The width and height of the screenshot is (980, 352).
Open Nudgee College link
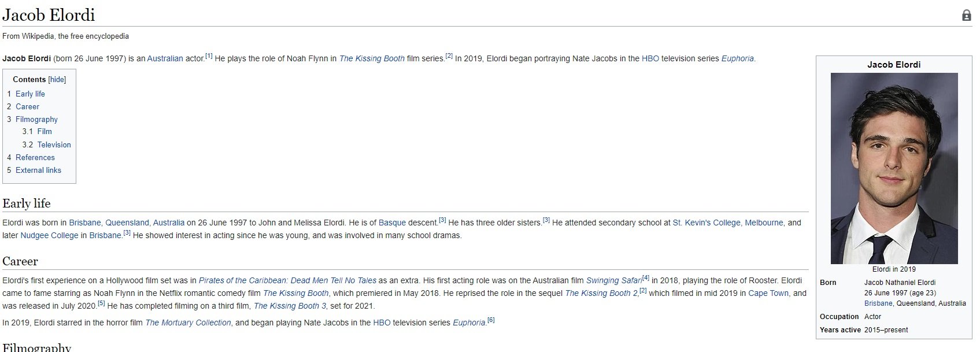pyautogui.click(x=49, y=235)
